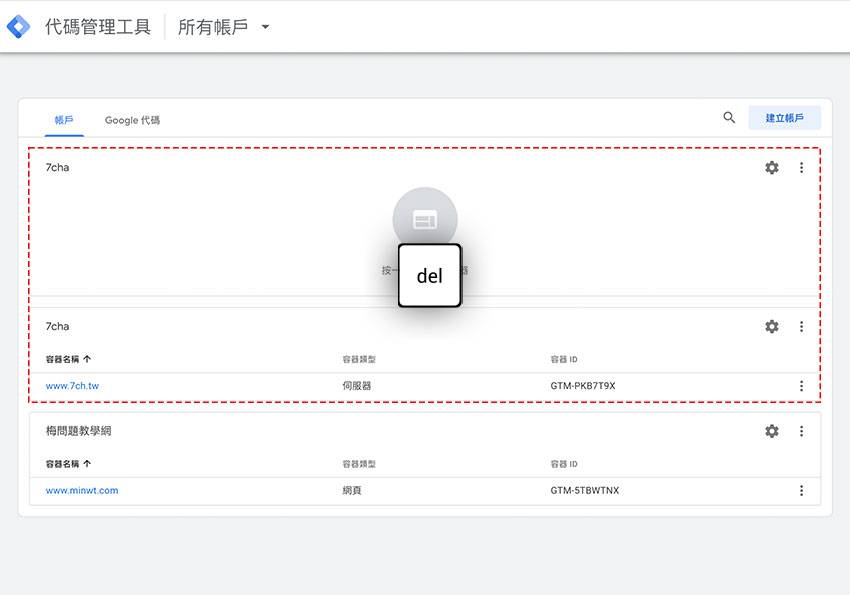Click 容器類型 header above 伺服器

pyautogui.click(x=359, y=359)
